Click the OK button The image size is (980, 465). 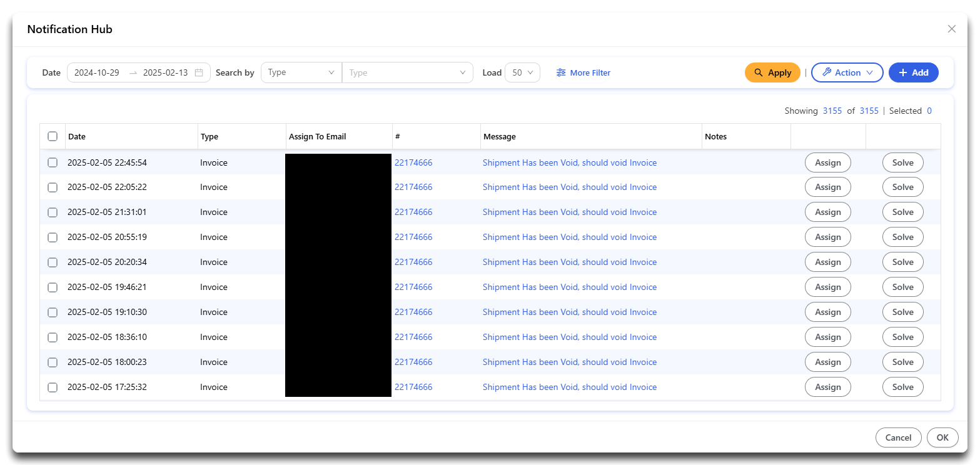pyautogui.click(x=942, y=437)
